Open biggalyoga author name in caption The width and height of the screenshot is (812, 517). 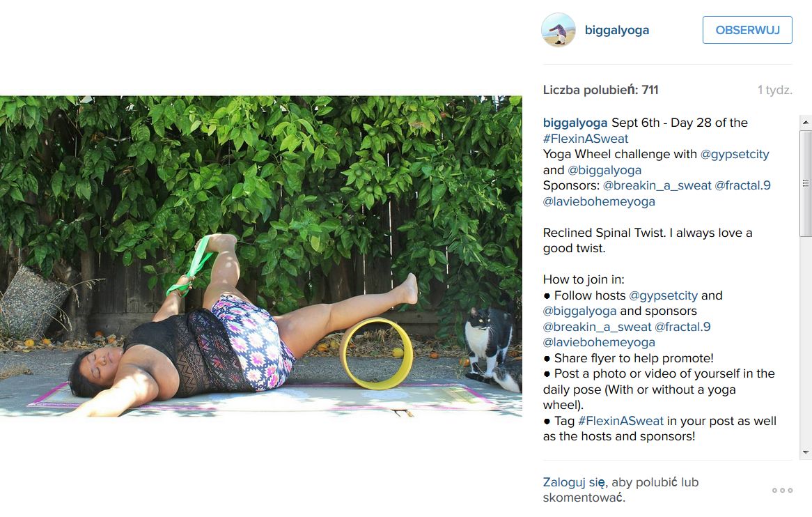click(x=575, y=123)
